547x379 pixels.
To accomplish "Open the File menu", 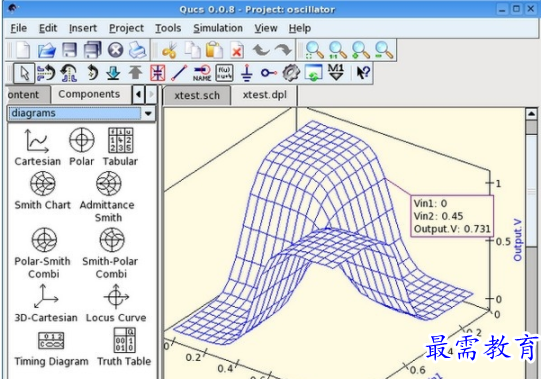I will coord(18,28).
